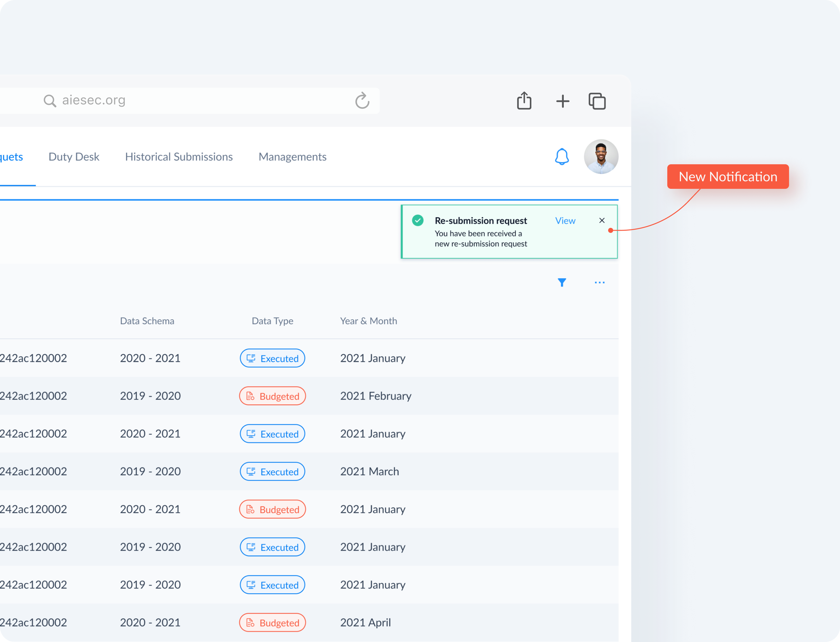The image size is (840, 642).
Task: Click the Budgeted badge in 2021 April row
Action: click(x=272, y=622)
